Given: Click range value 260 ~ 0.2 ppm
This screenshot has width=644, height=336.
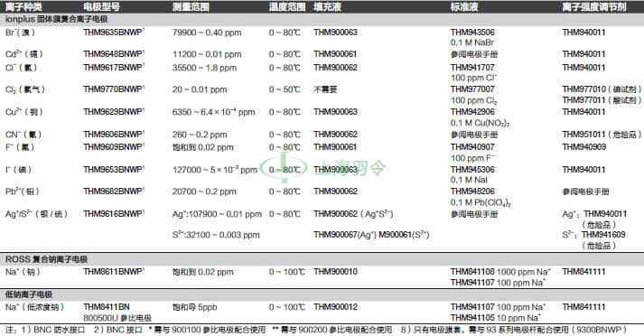Looking at the screenshot, I should coord(200,135).
